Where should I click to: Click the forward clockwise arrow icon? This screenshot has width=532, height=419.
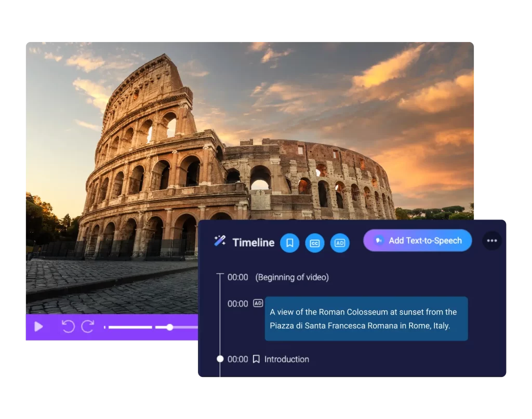[x=88, y=327]
